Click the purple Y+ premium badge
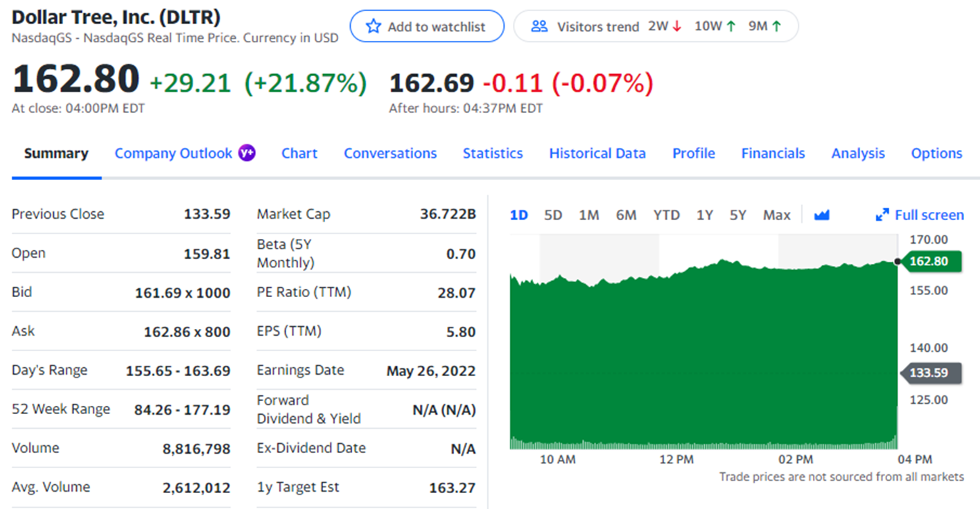Screen dimensions: 980x509 click(x=247, y=153)
